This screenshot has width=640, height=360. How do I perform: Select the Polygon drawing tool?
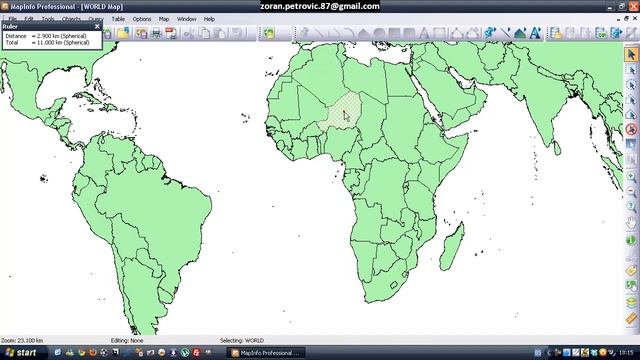(x=364, y=33)
